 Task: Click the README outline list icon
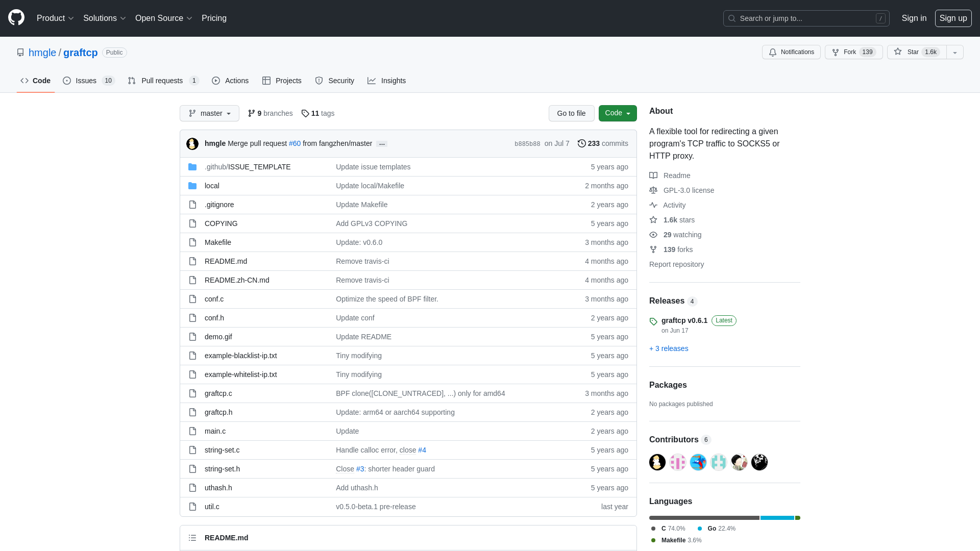192,538
